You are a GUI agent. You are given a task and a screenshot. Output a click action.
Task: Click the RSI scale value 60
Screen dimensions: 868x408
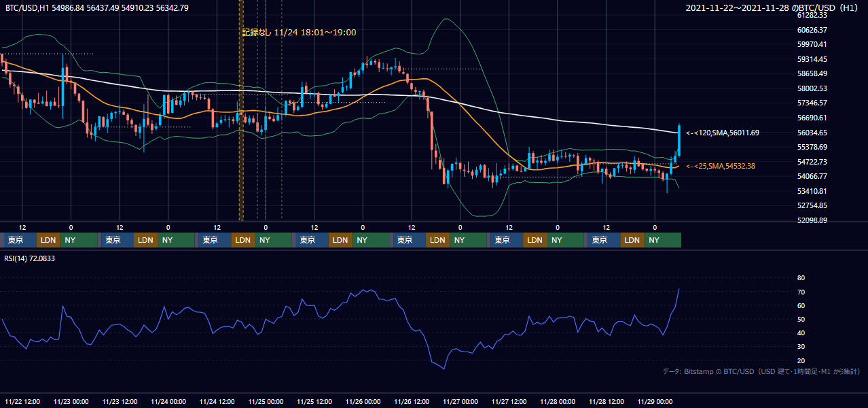[801, 305]
